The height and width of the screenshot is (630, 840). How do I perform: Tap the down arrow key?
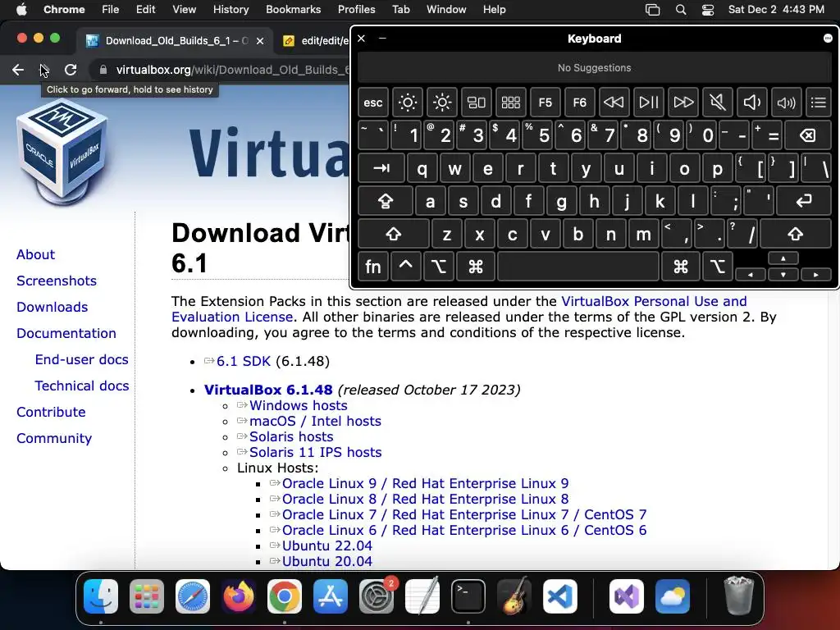[x=783, y=274]
